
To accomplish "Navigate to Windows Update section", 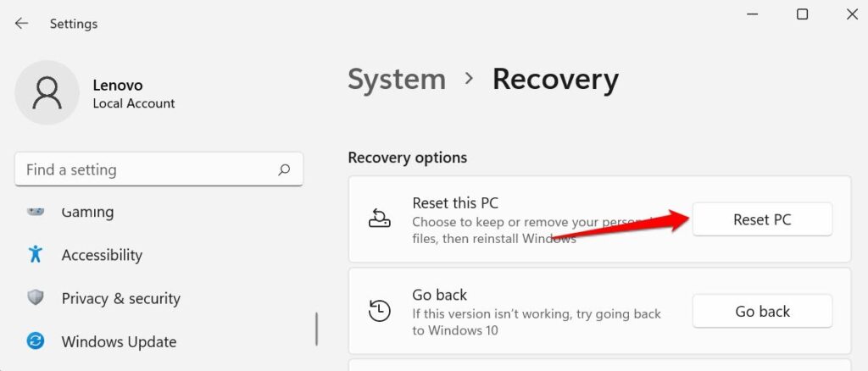I will [119, 341].
